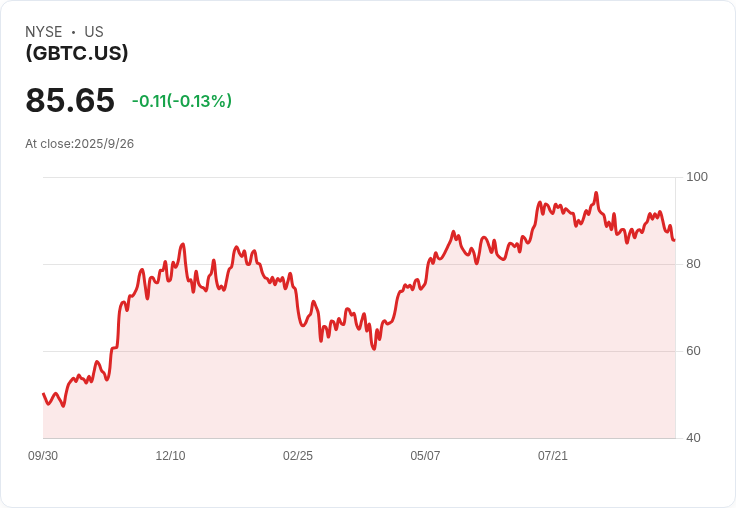Click the US market label
The width and height of the screenshot is (736, 508).
pos(94,32)
